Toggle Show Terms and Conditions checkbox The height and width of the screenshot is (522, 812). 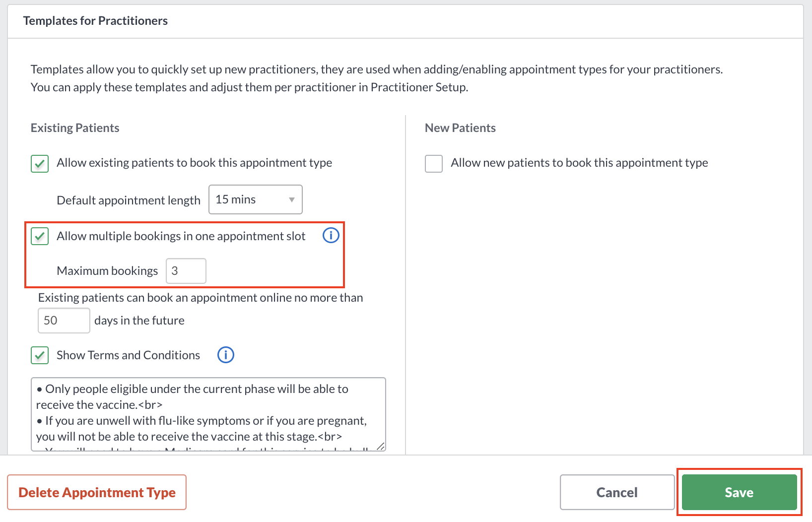[40, 355]
